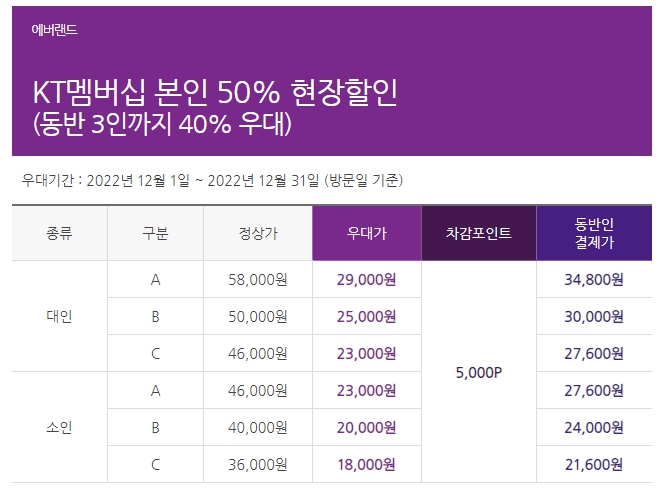Click the 차감포인트 column header
Viewport: 660px width, 491px height.
479,233
